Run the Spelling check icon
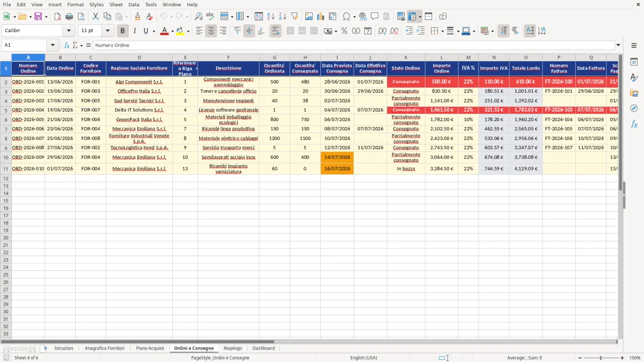644x362 pixels. pyautogui.click(x=210, y=17)
